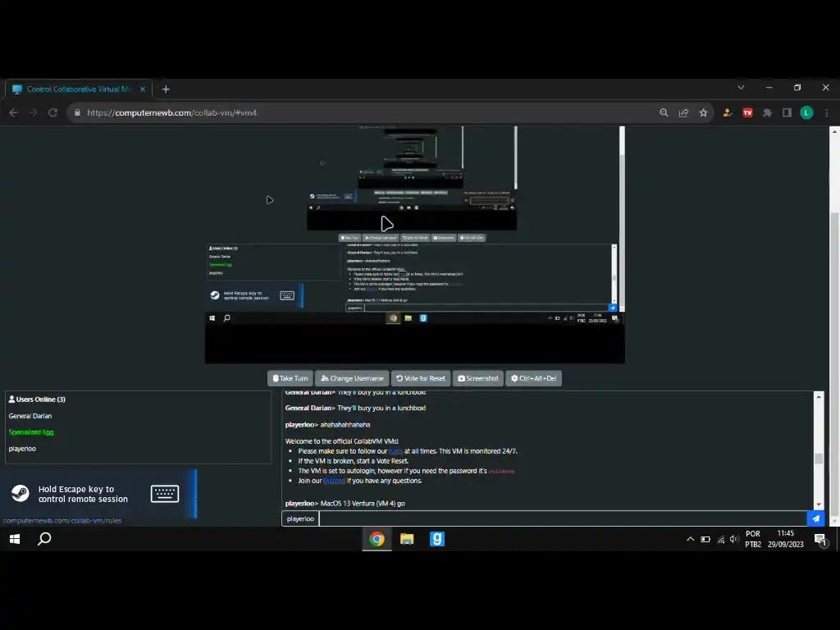Select user Specialized Egg in the users list

[31, 431]
